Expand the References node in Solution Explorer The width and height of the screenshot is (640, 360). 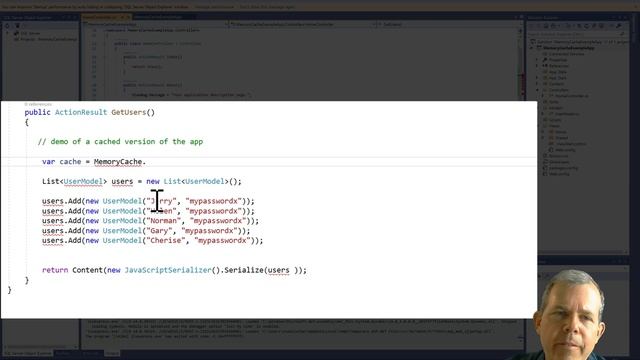(x=537, y=66)
